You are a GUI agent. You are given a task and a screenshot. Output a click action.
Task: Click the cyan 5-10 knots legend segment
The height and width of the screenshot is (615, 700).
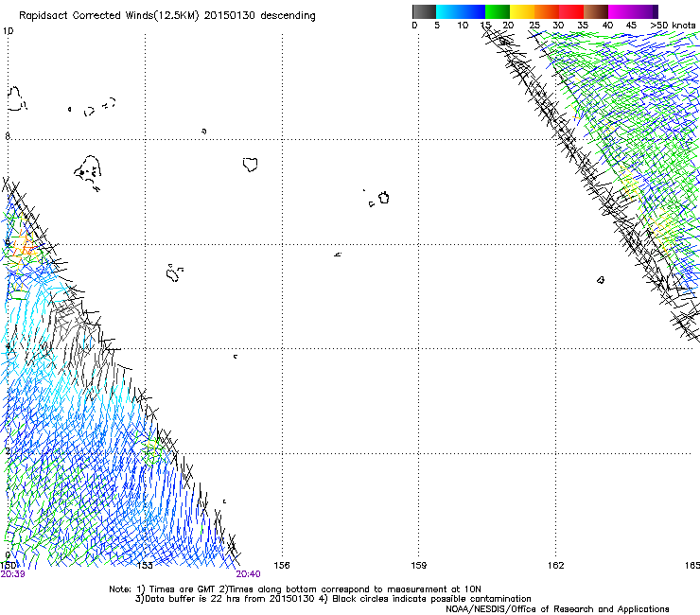(x=448, y=11)
